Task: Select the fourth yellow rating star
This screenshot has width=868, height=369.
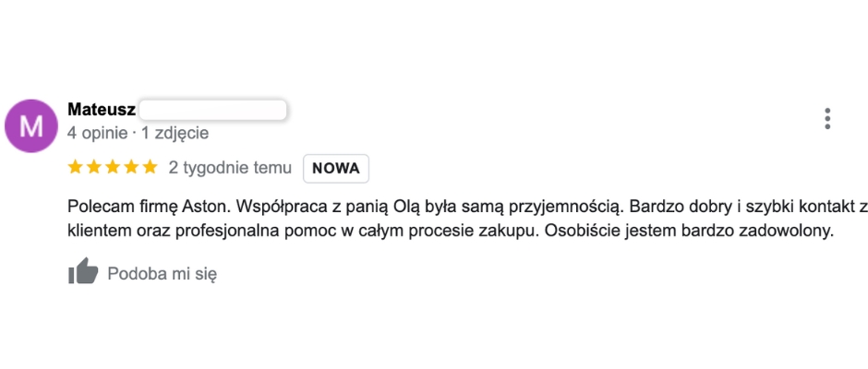Action: click(132, 167)
